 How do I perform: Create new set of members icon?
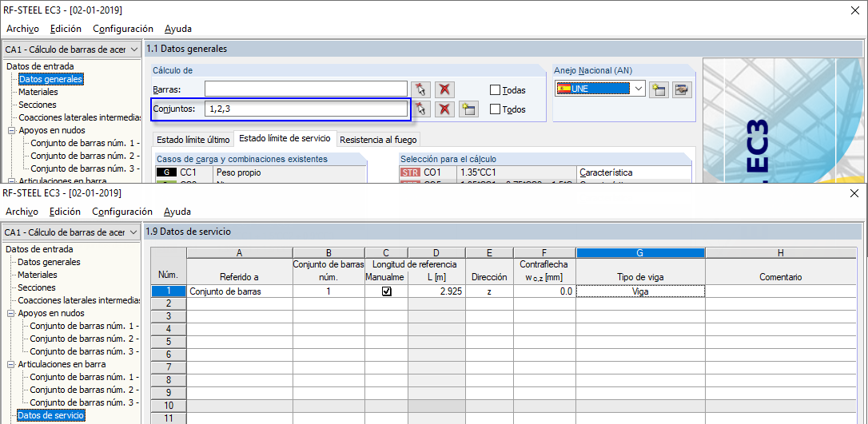468,109
